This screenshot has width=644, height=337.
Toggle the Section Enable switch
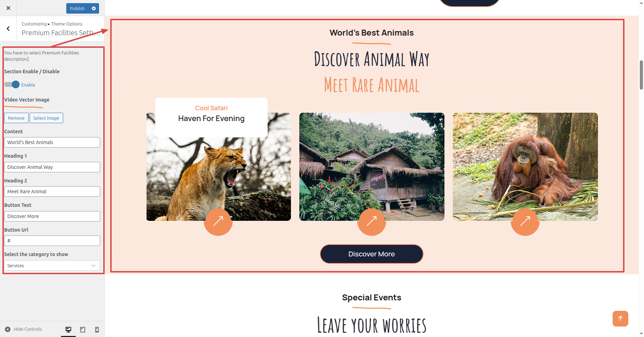[12, 84]
